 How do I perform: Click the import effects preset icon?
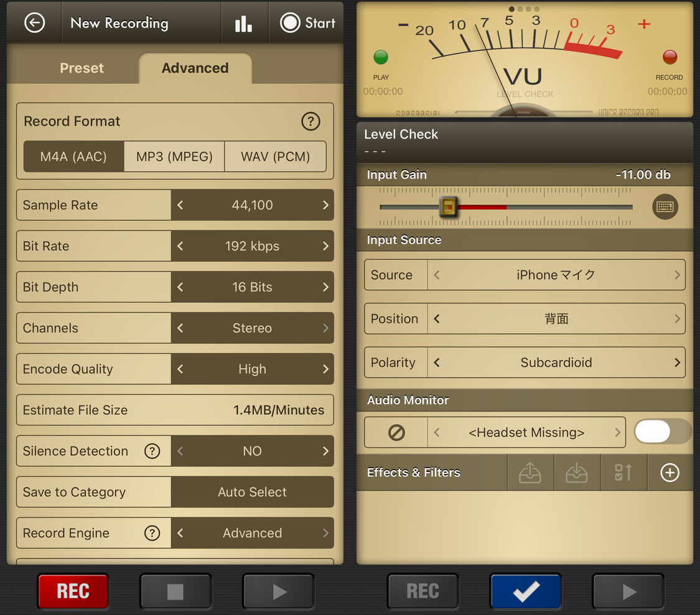click(x=576, y=473)
